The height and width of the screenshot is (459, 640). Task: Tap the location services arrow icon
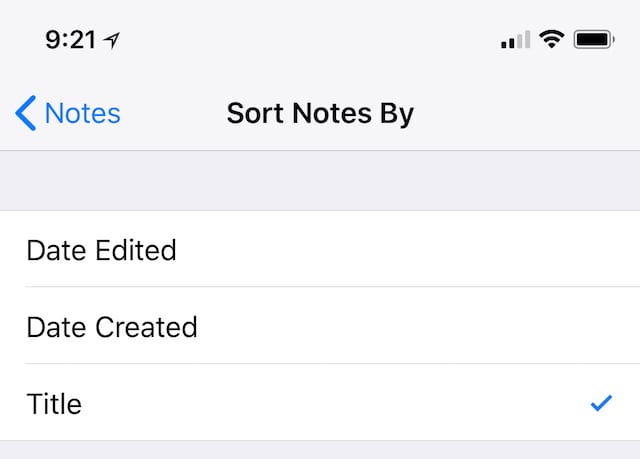[x=111, y=40]
